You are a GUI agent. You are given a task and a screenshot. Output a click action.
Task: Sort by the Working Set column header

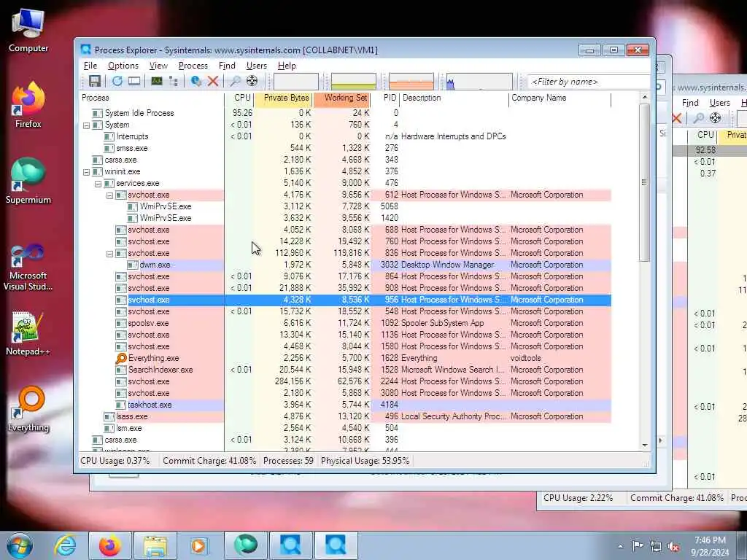(x=342, y=98)
